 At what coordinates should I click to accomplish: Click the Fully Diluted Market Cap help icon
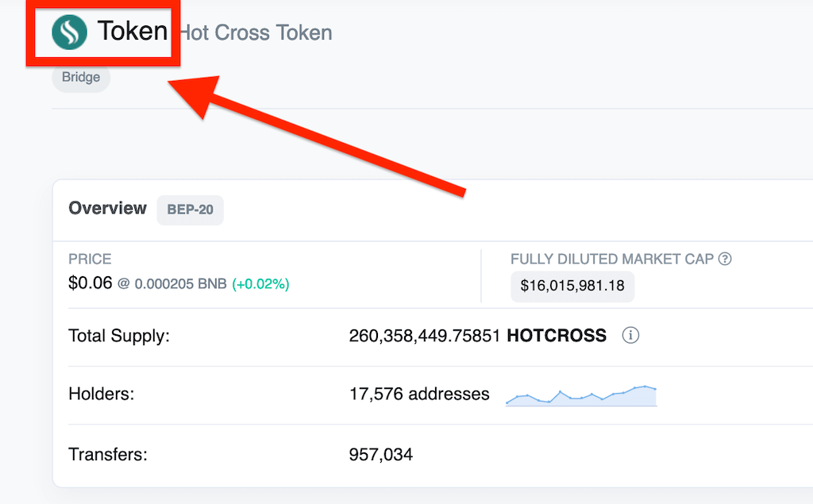725,259
